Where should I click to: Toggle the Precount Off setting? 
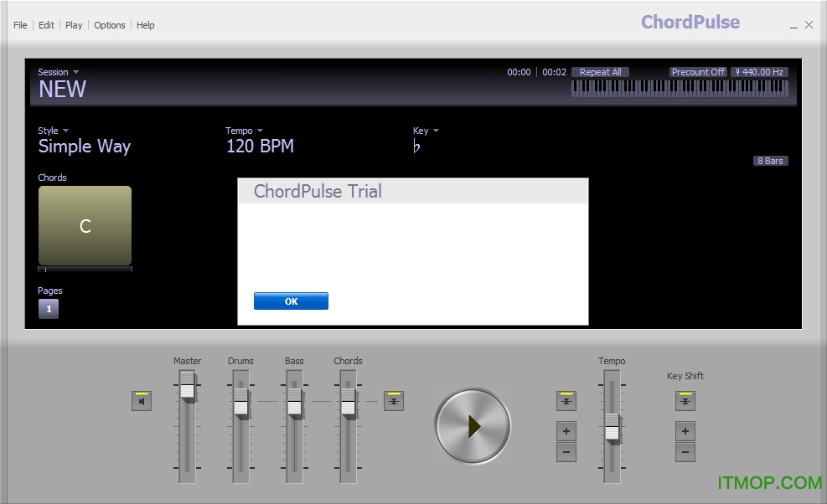click(698, 72)
